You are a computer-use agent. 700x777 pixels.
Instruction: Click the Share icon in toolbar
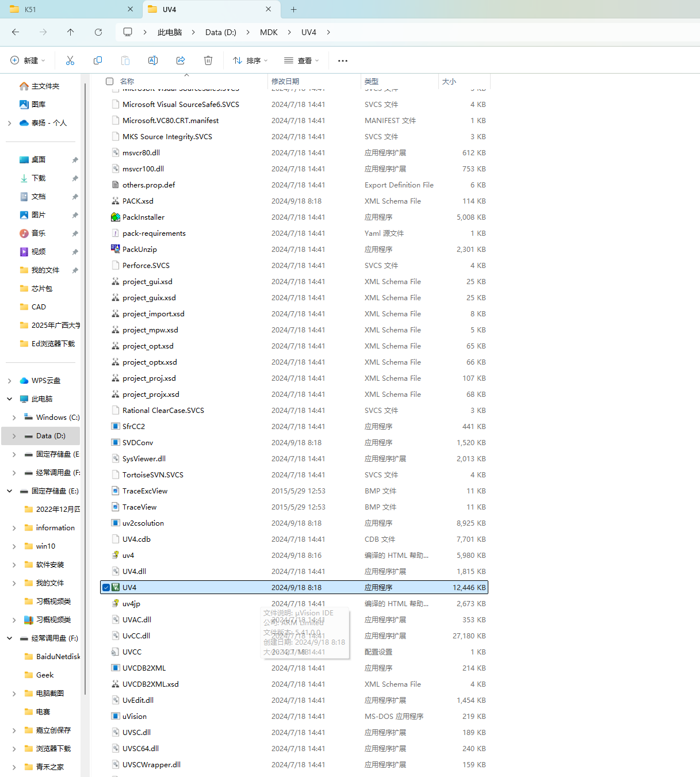pyautogui.click(x=181, y=60)
